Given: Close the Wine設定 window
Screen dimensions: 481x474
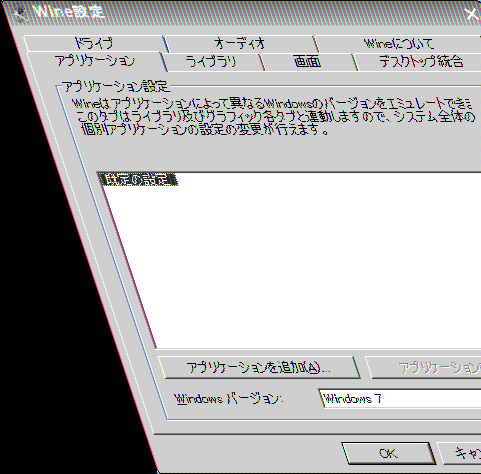Looking at the screenshot, I should pyautogui.click(x=473, y=14).
